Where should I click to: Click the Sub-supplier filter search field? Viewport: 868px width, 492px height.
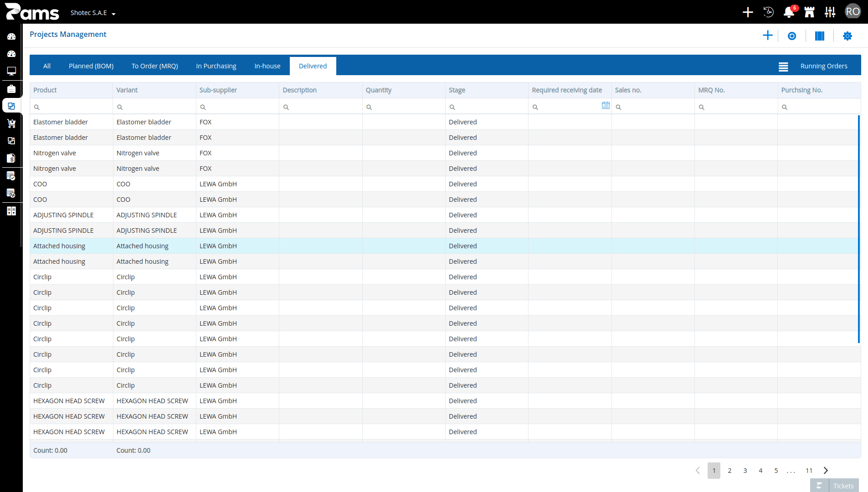tap(237, 107)
